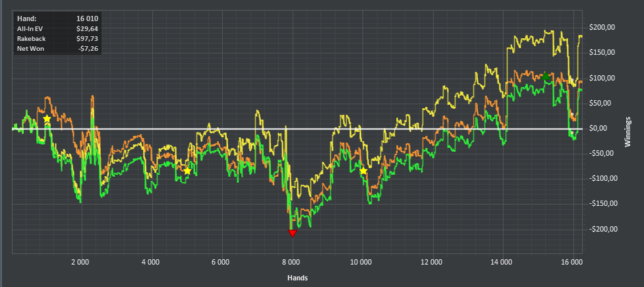
Task: Click the Rakeback row in the info box
Action: 57,39
